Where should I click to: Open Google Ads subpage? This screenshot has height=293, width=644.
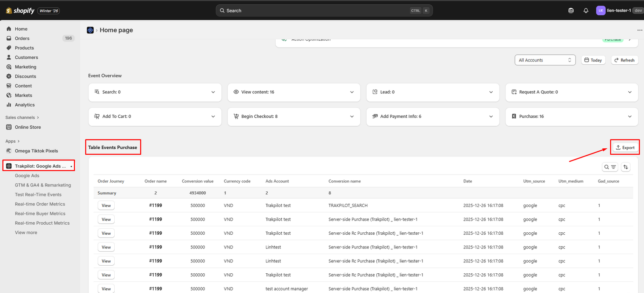(x=27, y=176)
